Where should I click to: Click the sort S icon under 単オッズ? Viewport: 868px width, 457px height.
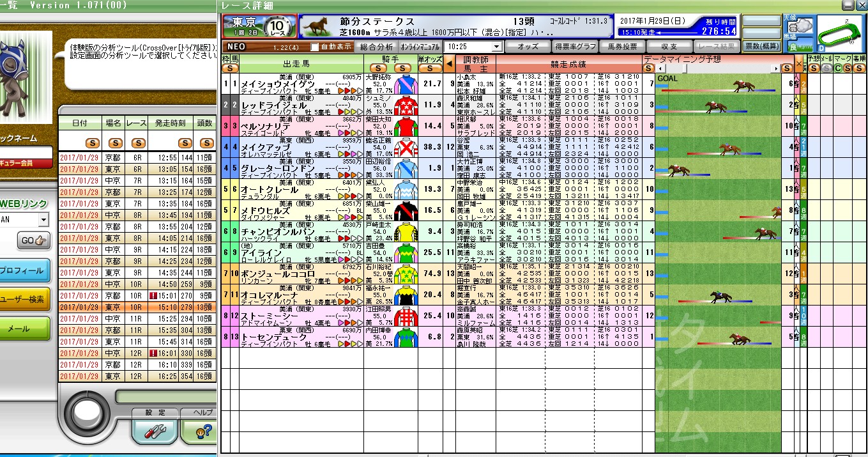pyautogui.click(x=430, y=68)
